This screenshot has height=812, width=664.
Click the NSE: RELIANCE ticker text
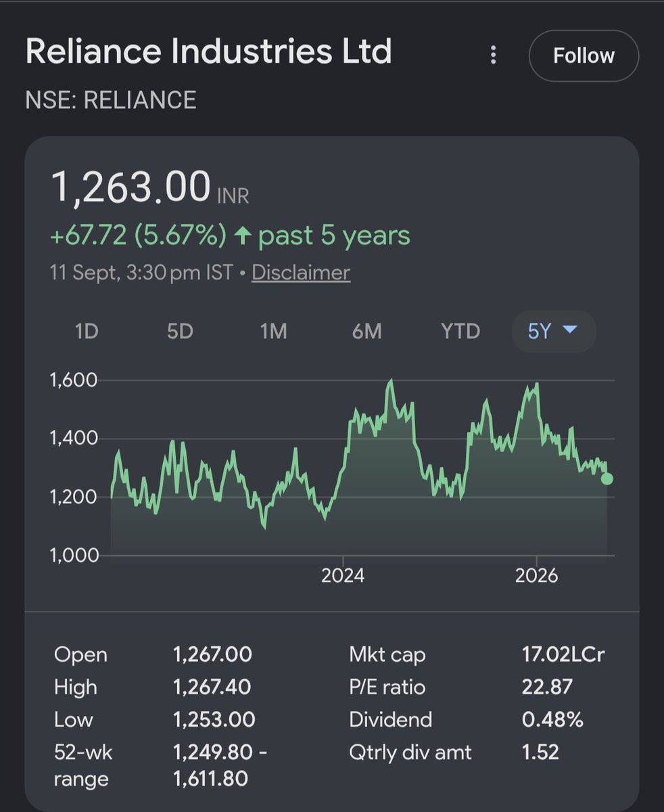click(111, 100)
